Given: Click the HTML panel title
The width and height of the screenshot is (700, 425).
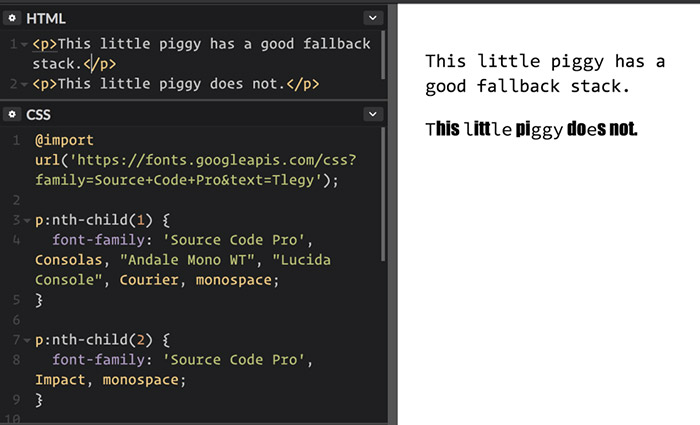Looking at the screenshot, I should click(46, 18).
